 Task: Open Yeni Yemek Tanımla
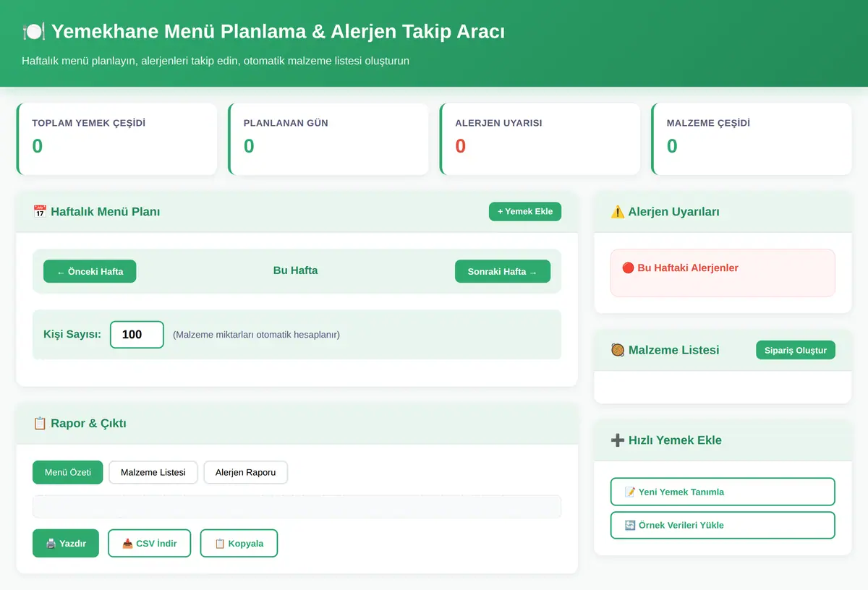click(723, 492)
